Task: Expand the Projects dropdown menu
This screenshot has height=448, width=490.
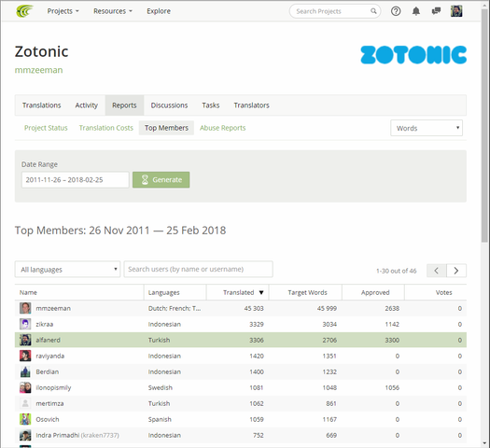Action: click(63, 11)
